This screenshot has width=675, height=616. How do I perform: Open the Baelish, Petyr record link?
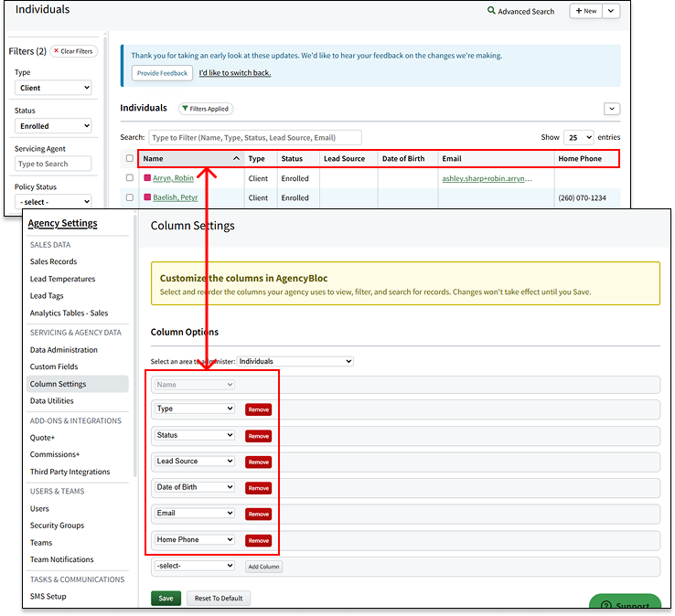pyautogui.click(x=176, y=197)
